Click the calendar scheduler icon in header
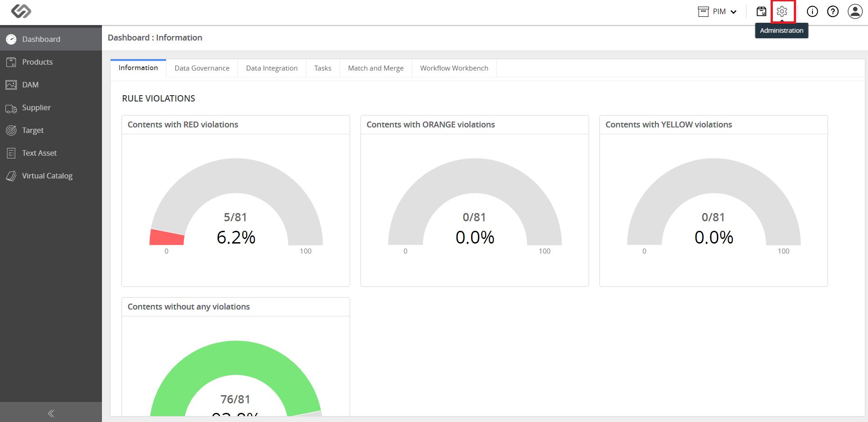Image resolution: width=868 pixels, height=422 pixels. click(761, 11)
